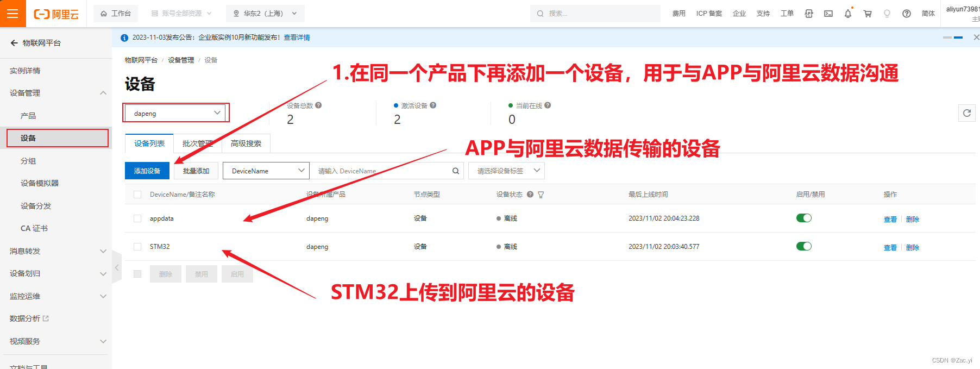Open the 费用 top menu
Viewport: 980px width, 369px height.
679,14
